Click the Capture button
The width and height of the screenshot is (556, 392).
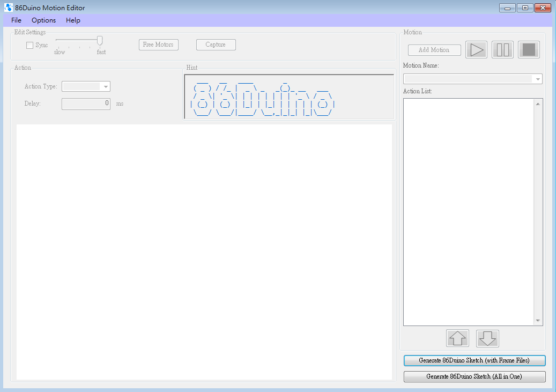[216, 45]
